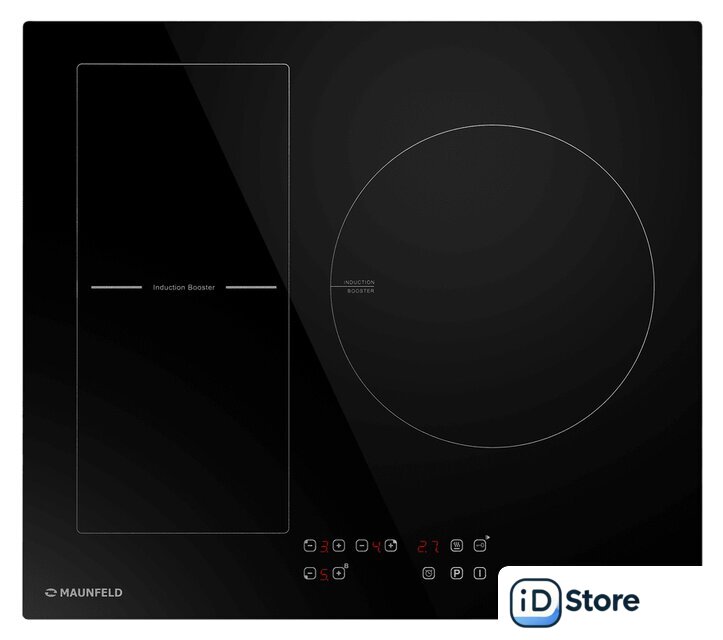723x640 pixels.
Task: Open the iD Store logo badge
Action: 608,602
